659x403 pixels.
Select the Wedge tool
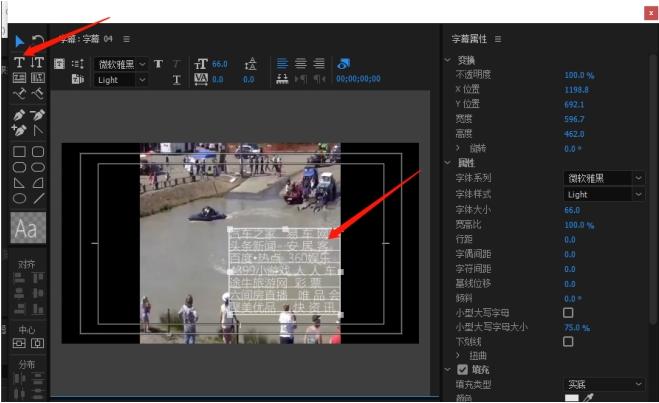(19, 183)
